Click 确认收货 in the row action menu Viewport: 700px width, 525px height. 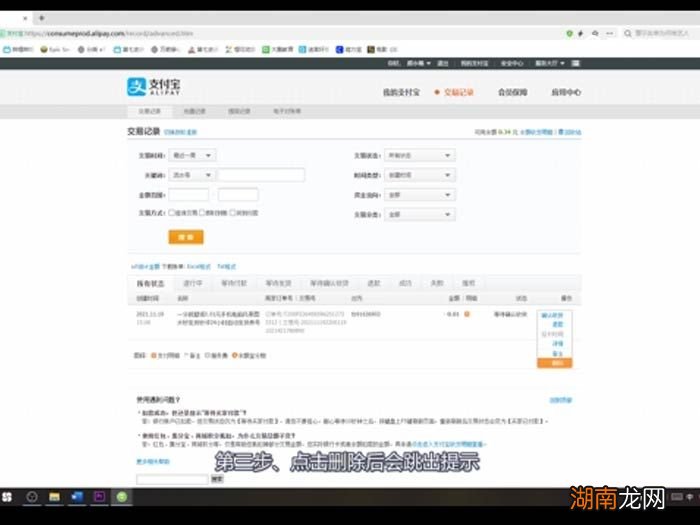552,316
